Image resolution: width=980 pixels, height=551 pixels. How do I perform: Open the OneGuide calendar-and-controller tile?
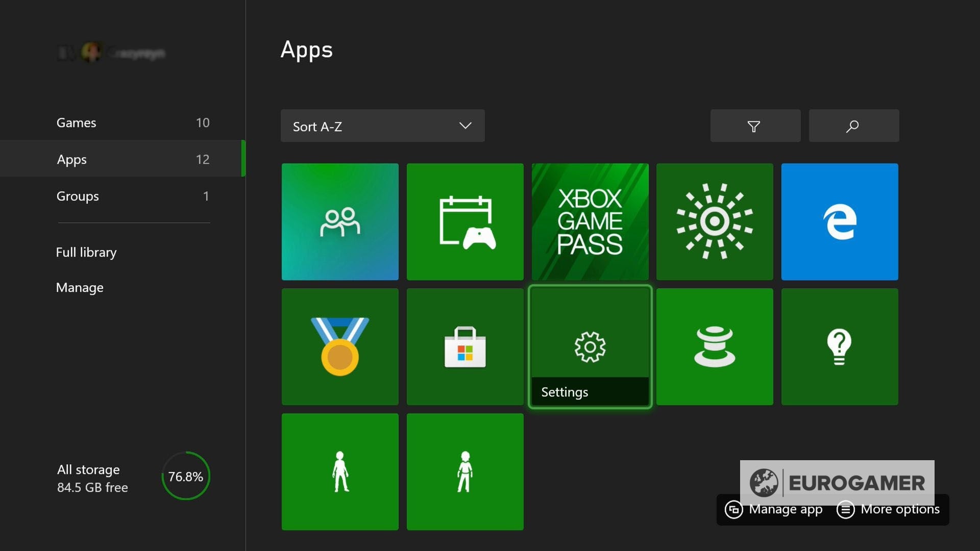click(x=464, y=221)
